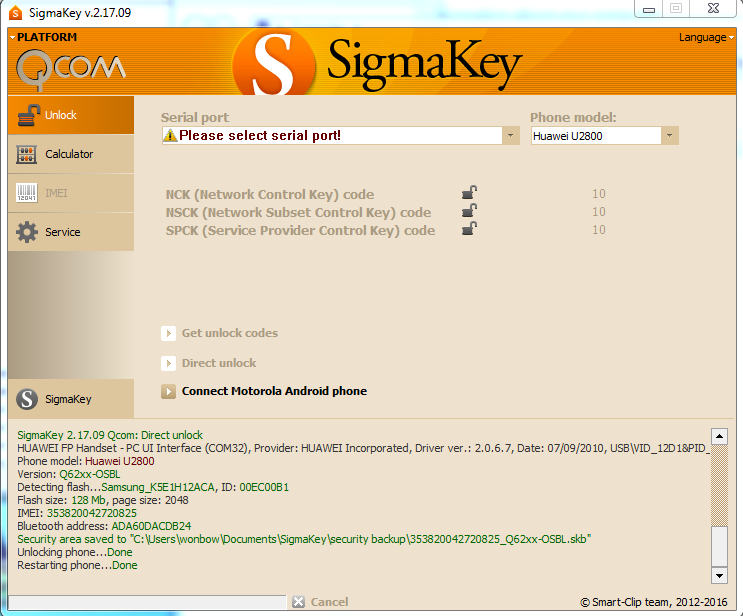
Task: Click the log line 'SigmaKey 2.17.09 Qcom: Direct unlock'
Action: (x=110, y=435)
